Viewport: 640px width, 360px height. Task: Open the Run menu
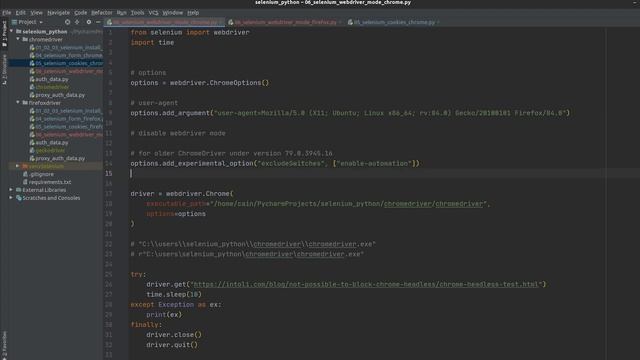(121, 13)
